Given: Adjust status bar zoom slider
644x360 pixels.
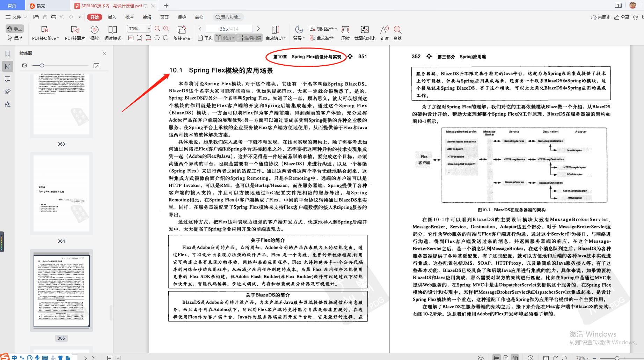Looking at the screenshot, I should coord(617,358).
